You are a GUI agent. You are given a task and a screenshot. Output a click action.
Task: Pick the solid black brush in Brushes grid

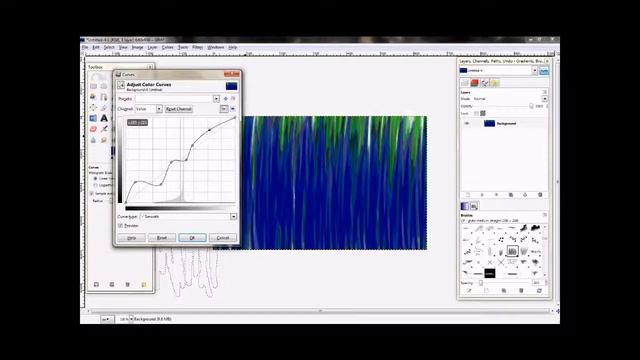click(x=490, y=273)
